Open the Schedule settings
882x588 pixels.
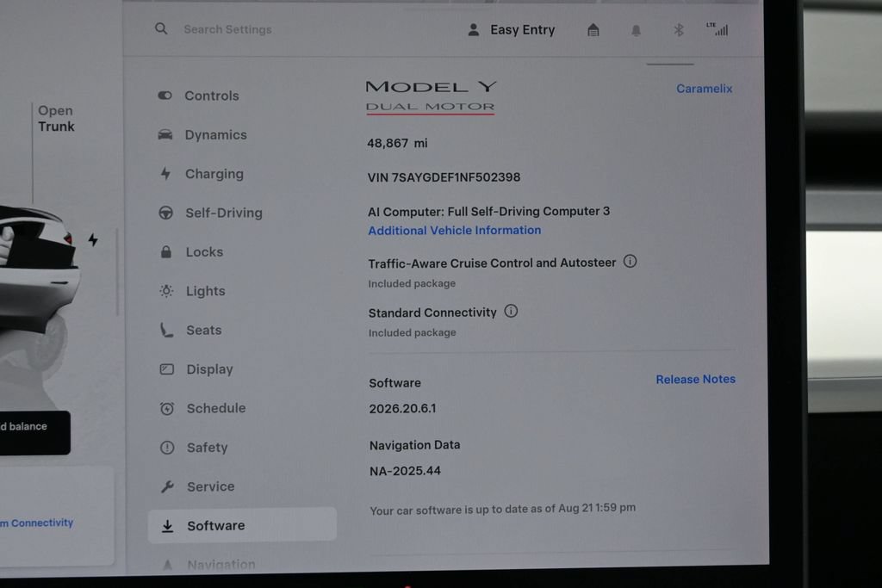pos(203,408)
